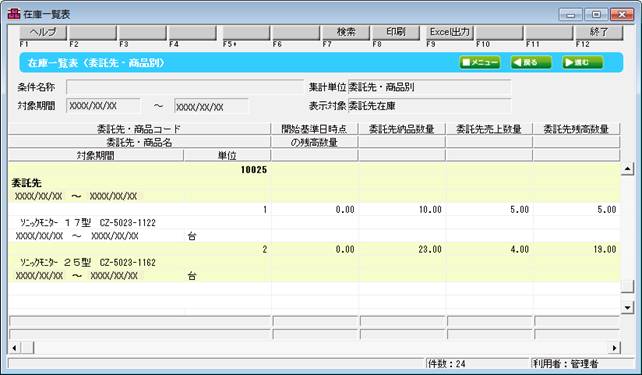
Task: Open the green メニュー button
Action: [480, 63]
